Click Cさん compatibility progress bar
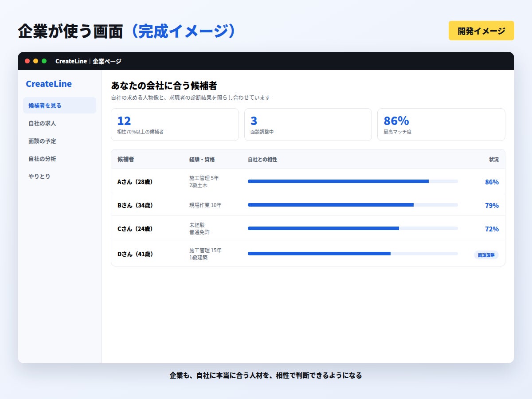532x399 pixels. coord(353,228)
